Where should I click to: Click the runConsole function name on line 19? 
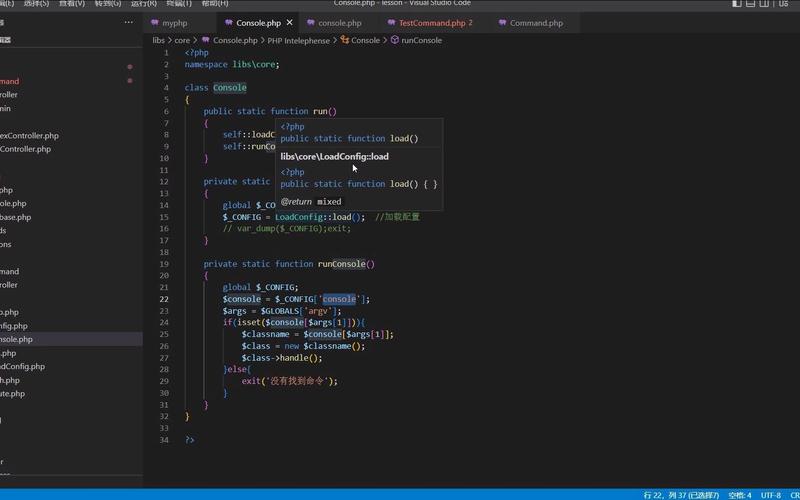[x=341, y=264]
